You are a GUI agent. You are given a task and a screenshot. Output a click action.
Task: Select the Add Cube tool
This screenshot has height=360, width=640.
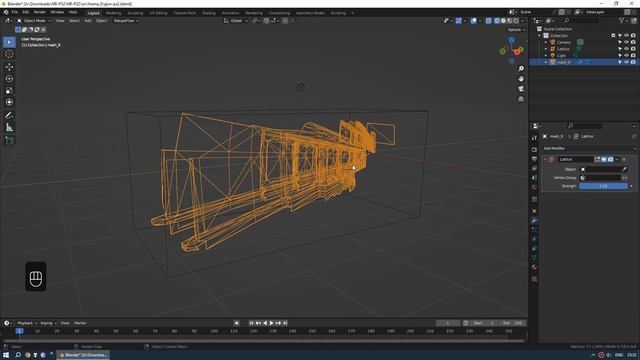[x=9, y=140]
